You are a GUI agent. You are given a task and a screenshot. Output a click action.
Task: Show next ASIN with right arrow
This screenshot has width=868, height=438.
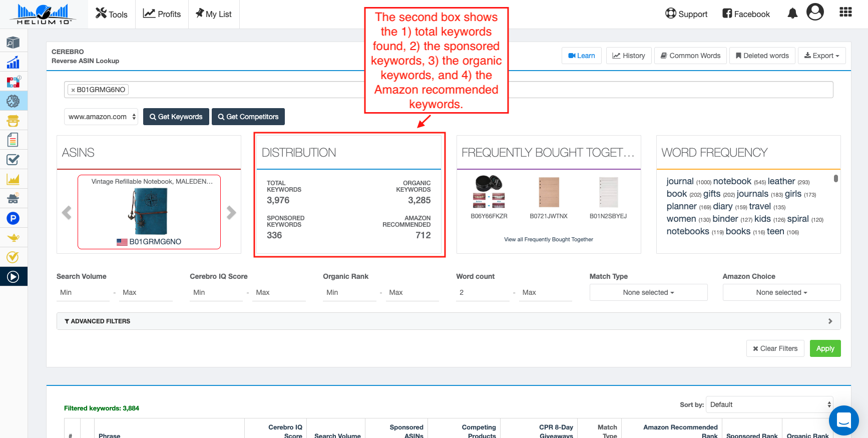click(231, 213)
